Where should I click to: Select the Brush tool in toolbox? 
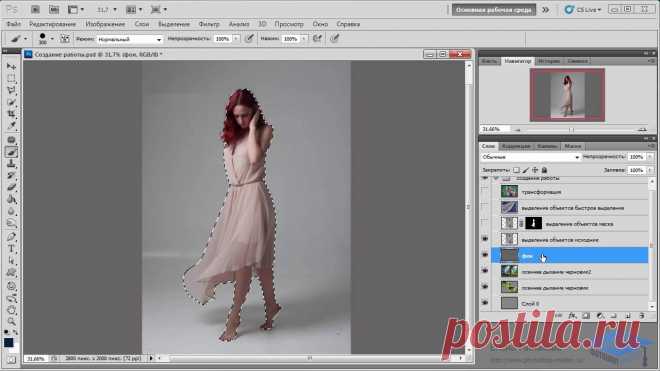pyautogui.click(x=11, y=152)
